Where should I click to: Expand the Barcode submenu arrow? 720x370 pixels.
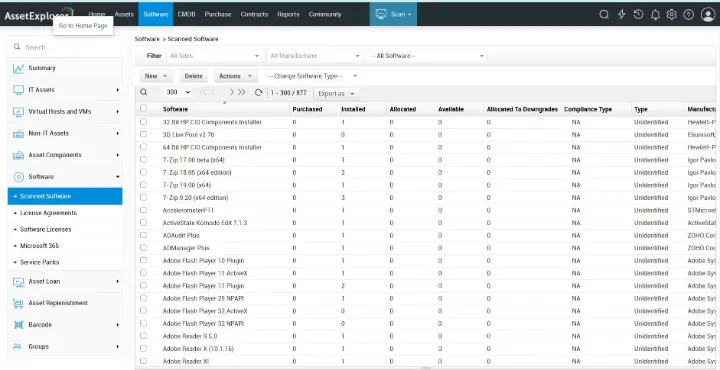coord(118,325)
